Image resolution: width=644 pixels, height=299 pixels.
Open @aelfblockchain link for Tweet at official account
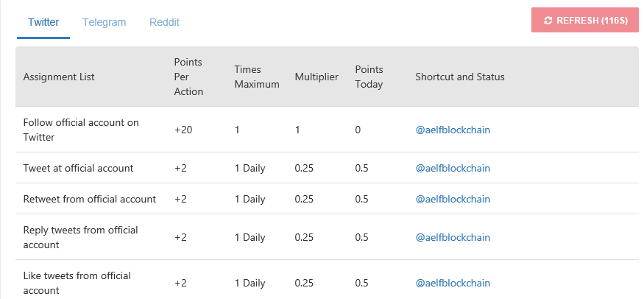pos(453,169)
